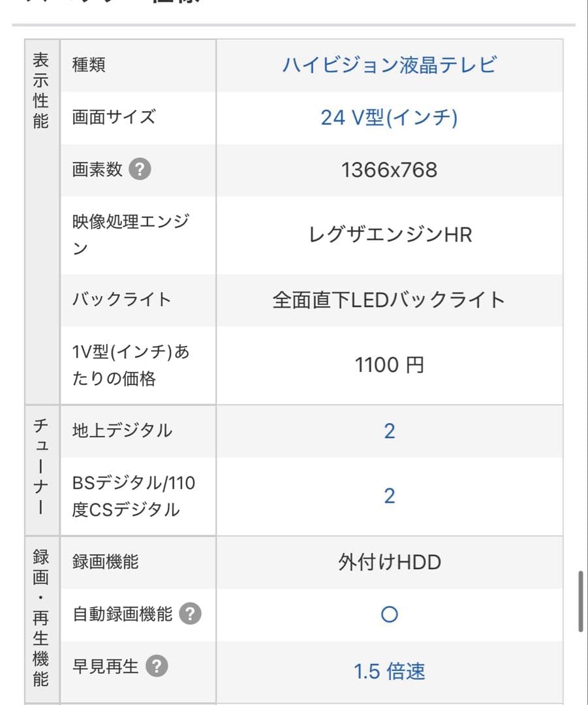Click the レグザエンジンHR value cell
This screenshot has width=588, height=705.
tap(390, 235)
